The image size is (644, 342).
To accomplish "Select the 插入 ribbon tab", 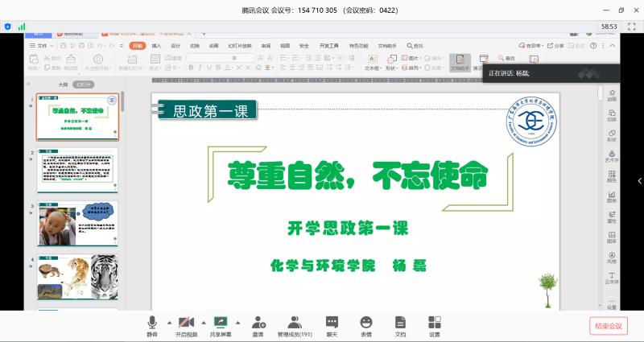I will tap(156, 46).
